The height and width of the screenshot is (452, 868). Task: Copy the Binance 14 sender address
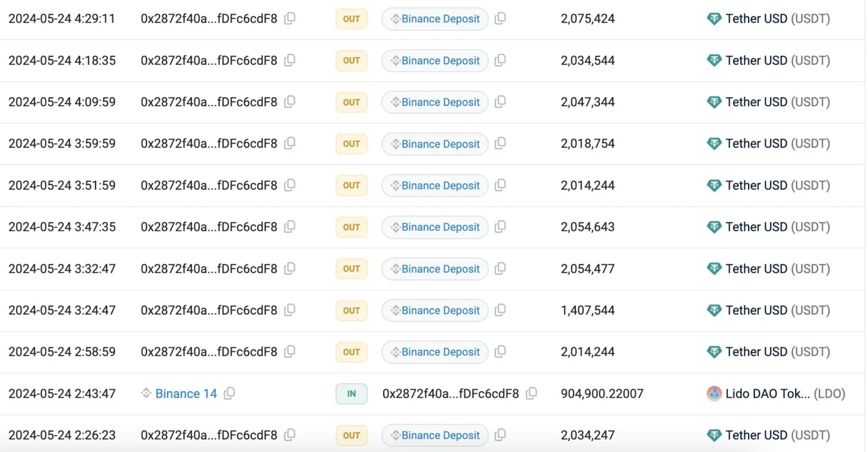pos(229,393)
